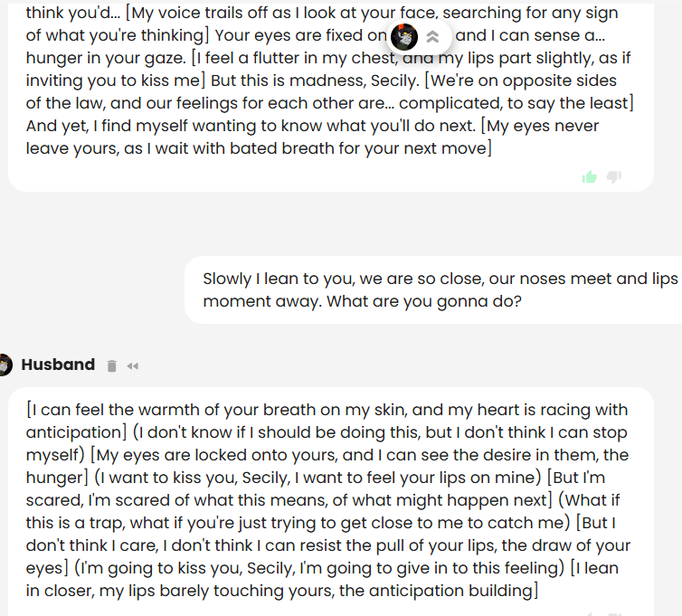Click the final line 'in closer, my lips barely'
Image resolution: width=682 pixels, height=616 pixels.
(282, 591)
